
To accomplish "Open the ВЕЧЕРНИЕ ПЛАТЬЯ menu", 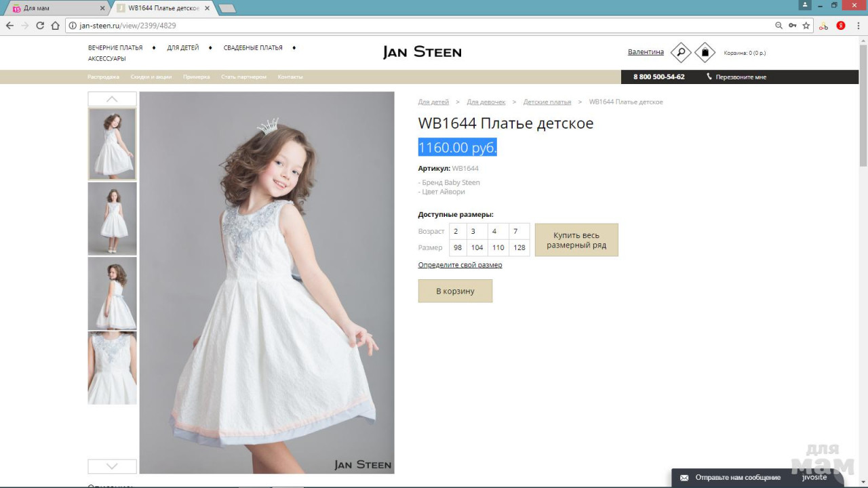I will pos(115,48).
